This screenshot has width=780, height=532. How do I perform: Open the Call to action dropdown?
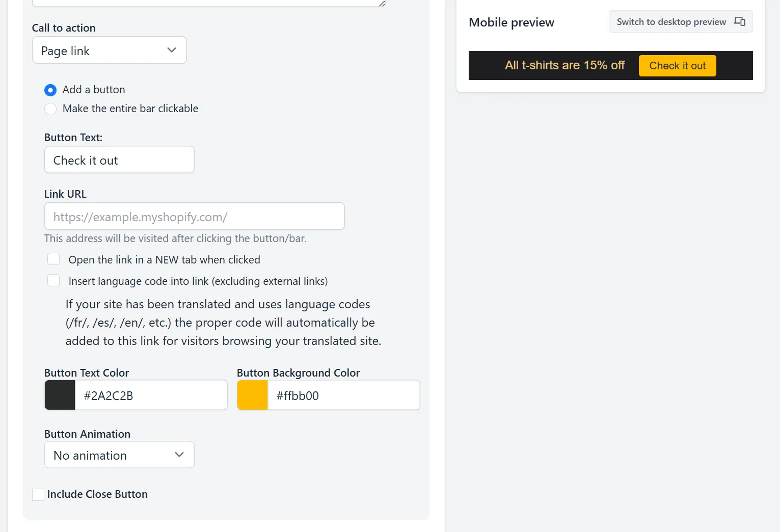point(110,50)
